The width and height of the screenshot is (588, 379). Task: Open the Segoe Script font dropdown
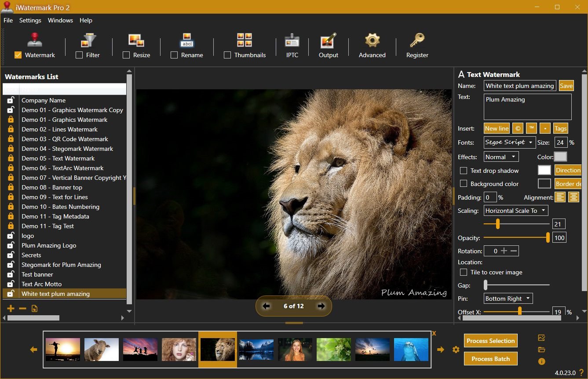(509, 142)
